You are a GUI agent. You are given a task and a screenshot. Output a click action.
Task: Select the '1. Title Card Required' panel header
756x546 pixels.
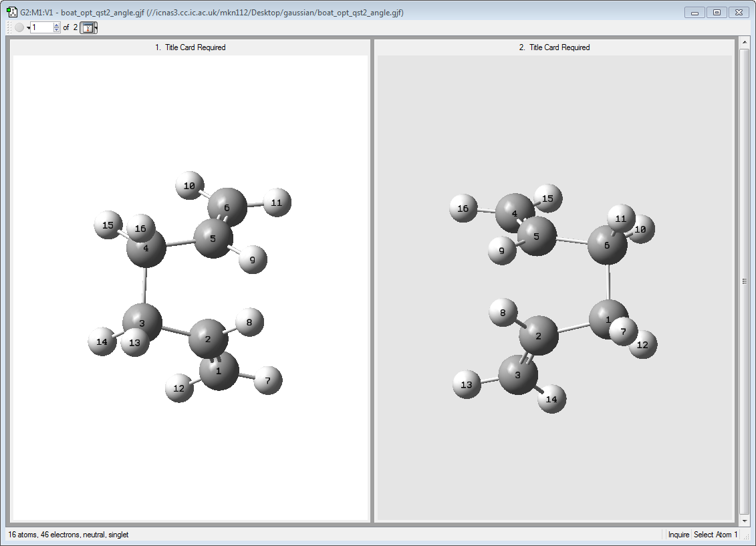[191, 47]
